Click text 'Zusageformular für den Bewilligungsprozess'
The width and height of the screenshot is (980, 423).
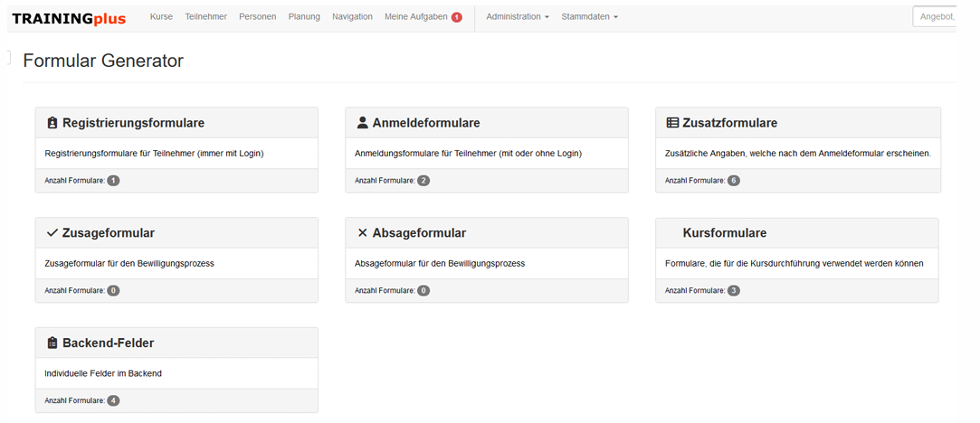click(129, 263)
